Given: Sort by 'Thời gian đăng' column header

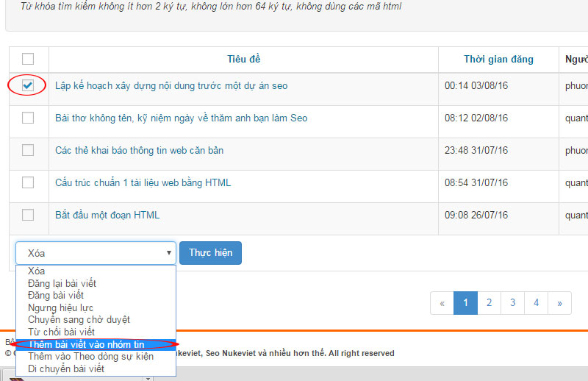Looking at the screenshot, I should 498,60.
